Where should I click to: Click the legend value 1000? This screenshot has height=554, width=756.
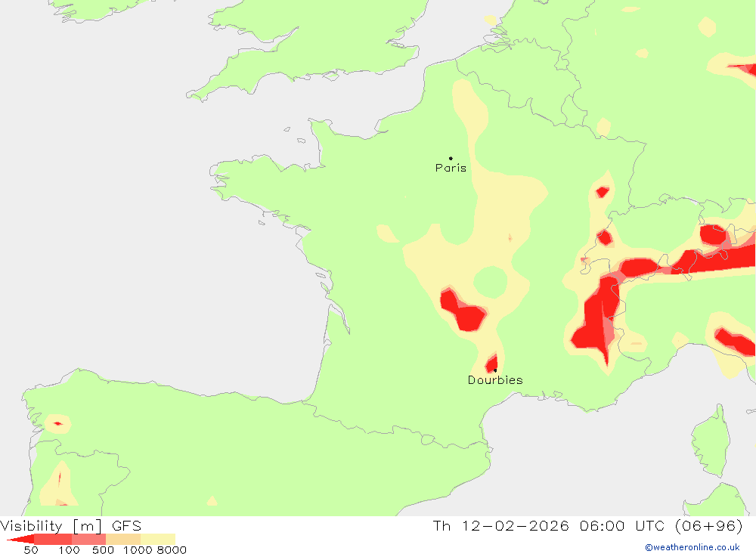point(138,550)
